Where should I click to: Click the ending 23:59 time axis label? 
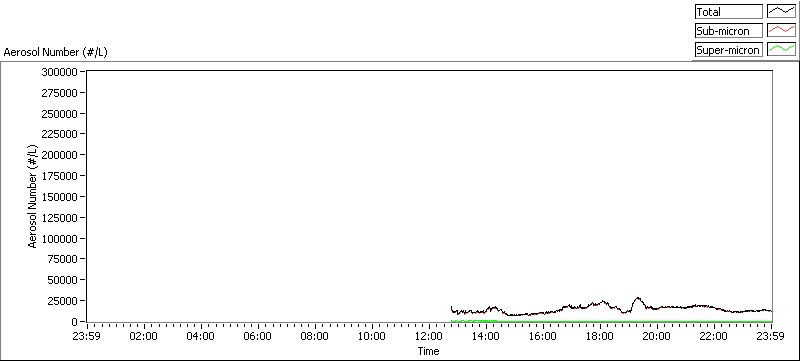(771, 336)
